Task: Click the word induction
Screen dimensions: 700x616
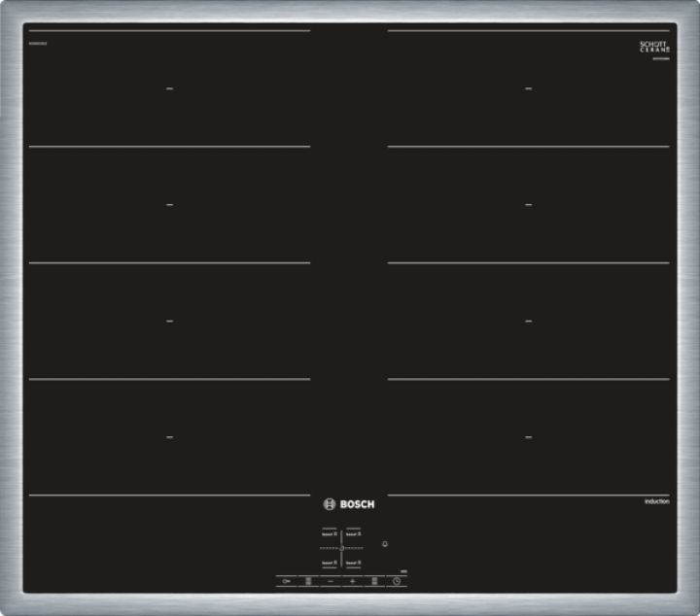Action: [x=656, y=501]
